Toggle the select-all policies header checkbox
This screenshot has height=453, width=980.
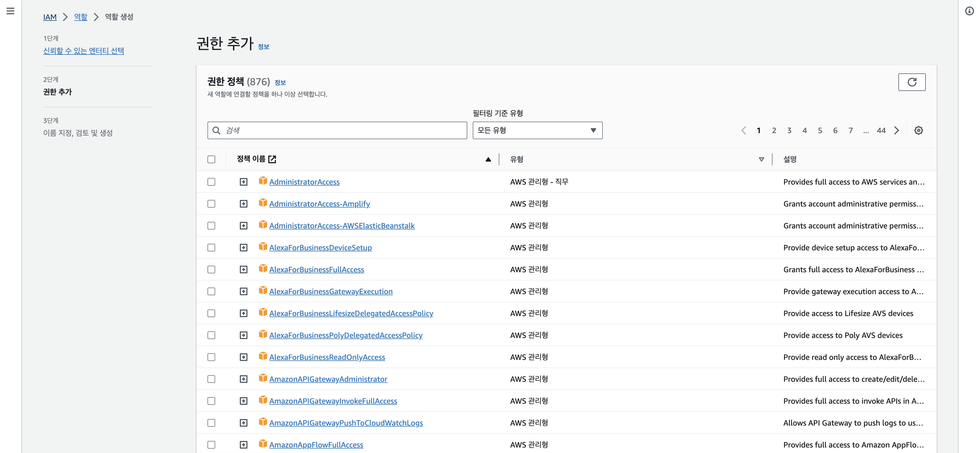point(211,159)
